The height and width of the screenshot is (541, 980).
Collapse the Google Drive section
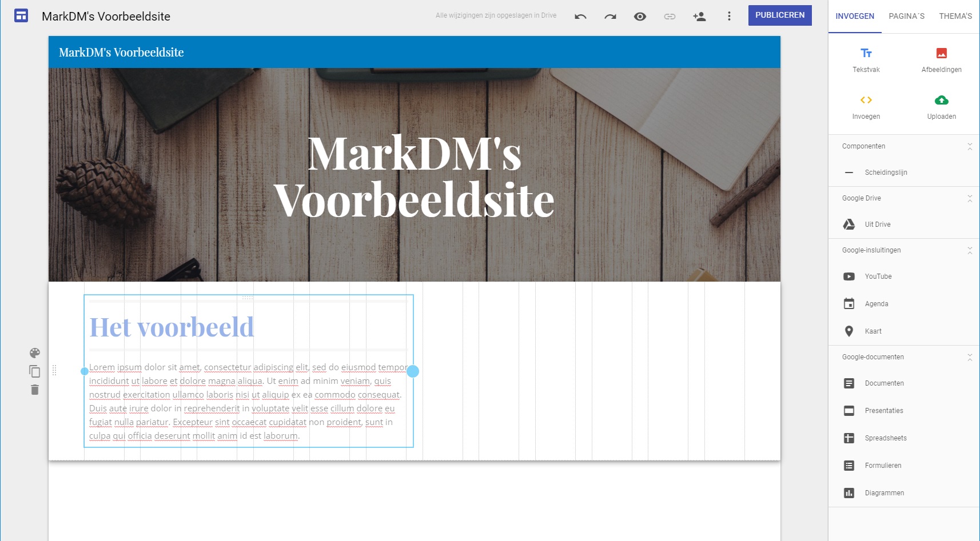coord(969,199)
